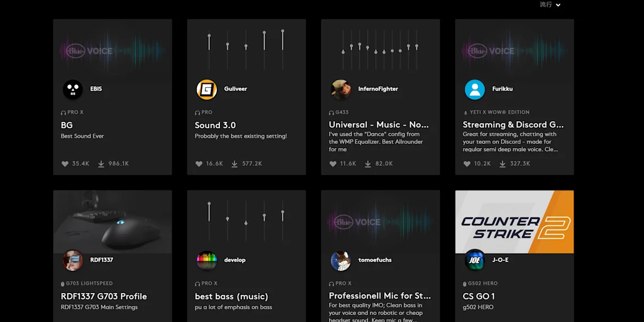Image resolution: width=644 pixels, height=322 pixels.
Task: Click EBIS skull avatar icon
Action: click(x=72, y=89)
